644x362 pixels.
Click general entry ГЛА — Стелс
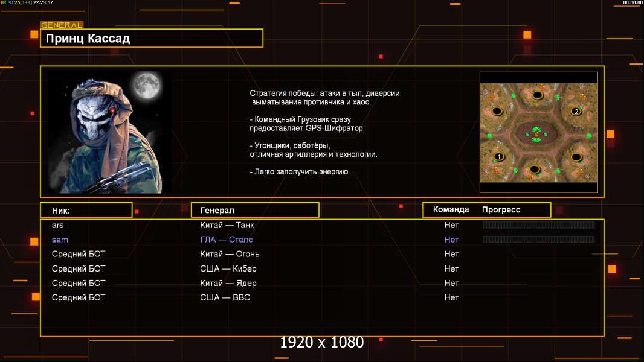(x=227, y=240)
